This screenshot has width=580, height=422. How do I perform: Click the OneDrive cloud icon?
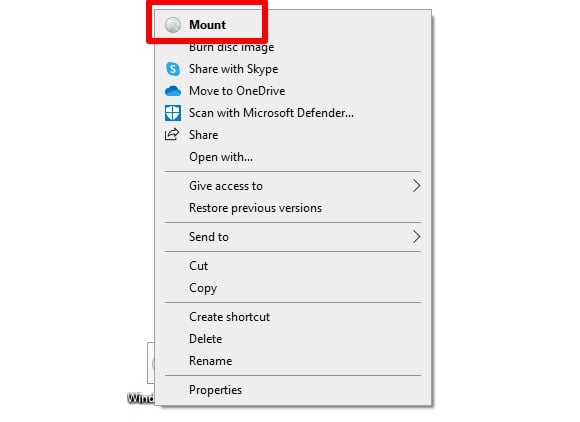[173, 91]
